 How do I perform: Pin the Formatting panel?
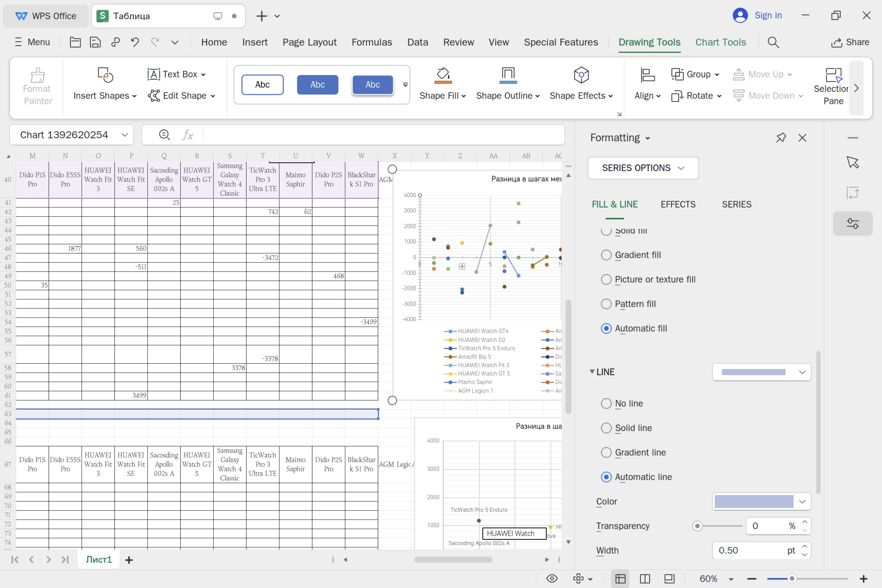coord(781,138)
